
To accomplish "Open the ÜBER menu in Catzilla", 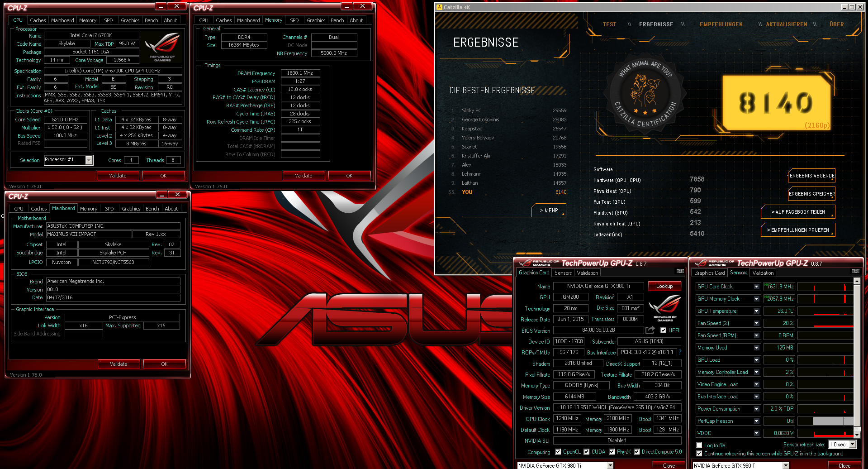I will click(837, 24).
